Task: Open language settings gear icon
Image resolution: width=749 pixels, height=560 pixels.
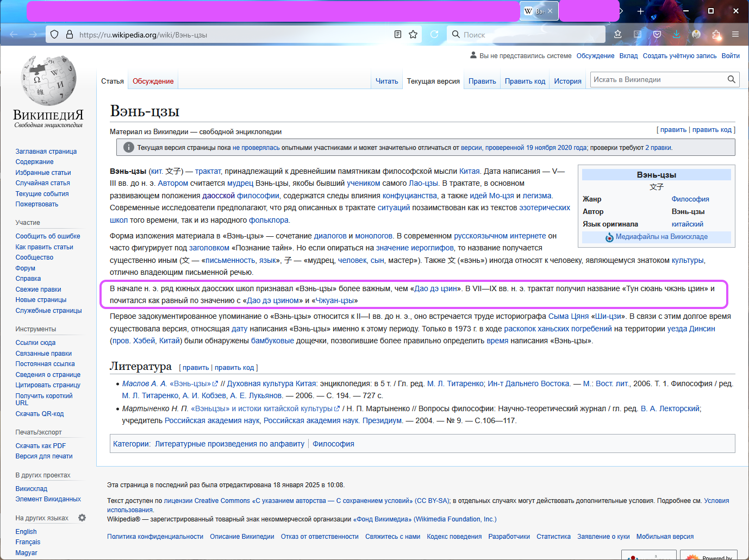Action: pos(82,518)
